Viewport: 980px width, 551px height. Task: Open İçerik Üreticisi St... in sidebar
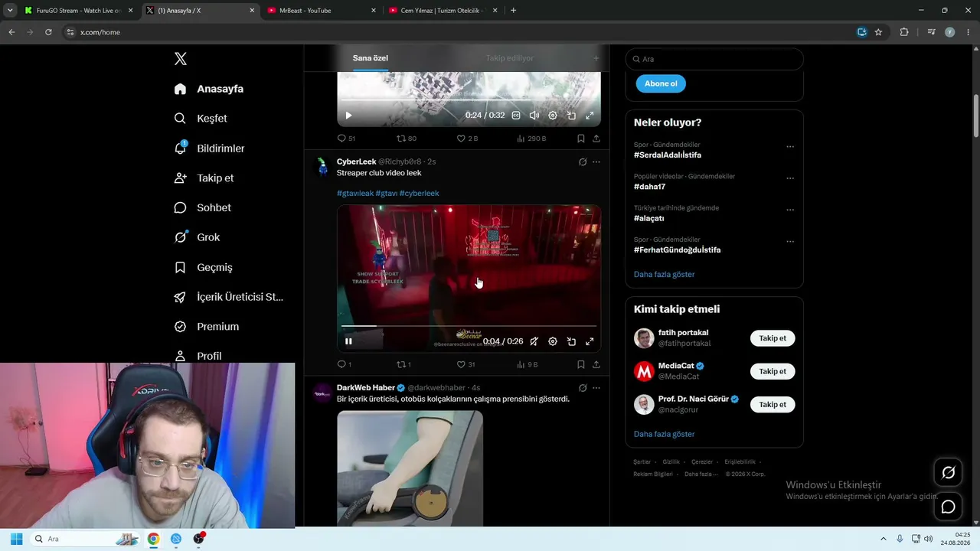pyautogui.click(x=229, y=297)
